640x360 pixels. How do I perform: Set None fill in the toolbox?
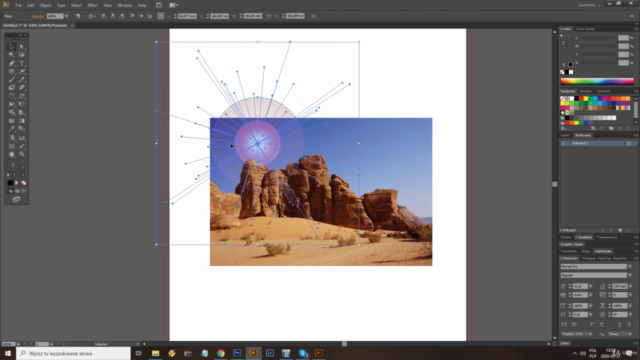pos(24,183)
